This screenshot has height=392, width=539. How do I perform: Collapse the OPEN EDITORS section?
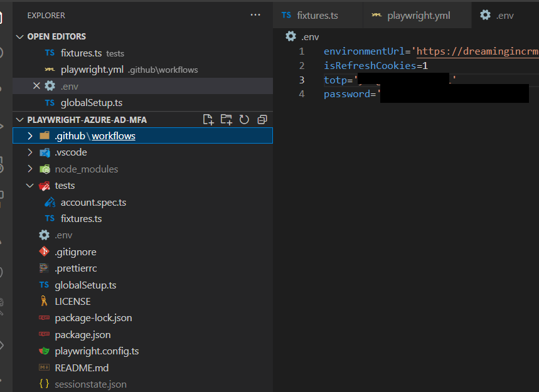(x=56, y=36)
